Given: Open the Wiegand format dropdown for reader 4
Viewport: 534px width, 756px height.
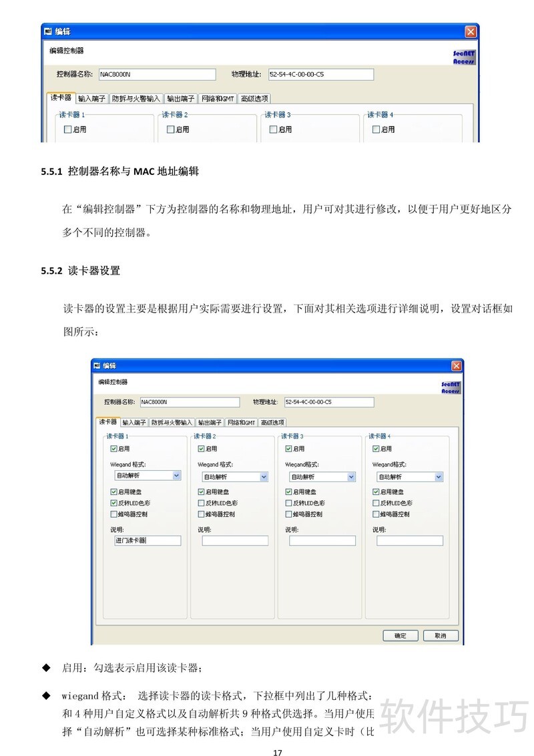Looking at the screenshot, I should point(439,477).
